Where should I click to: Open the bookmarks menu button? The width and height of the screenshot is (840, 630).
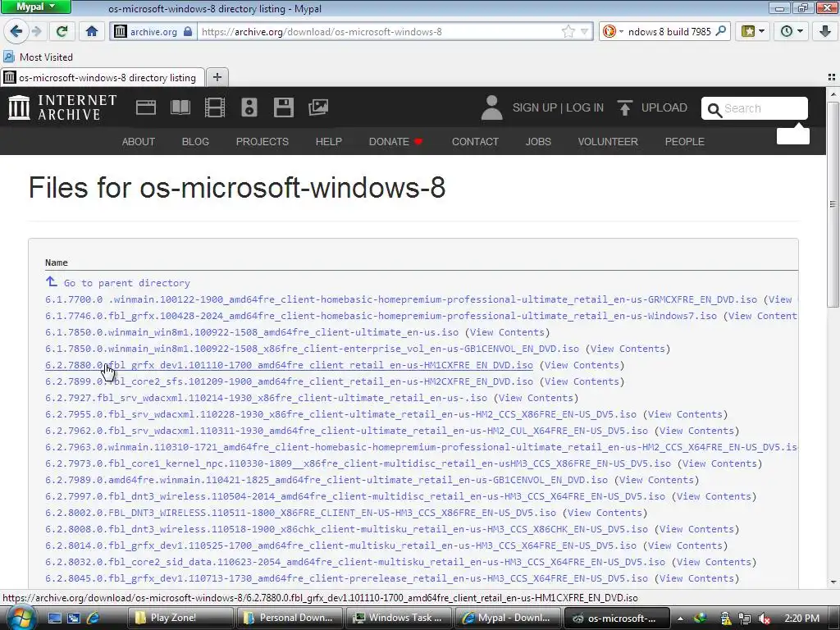pos(752,31)
